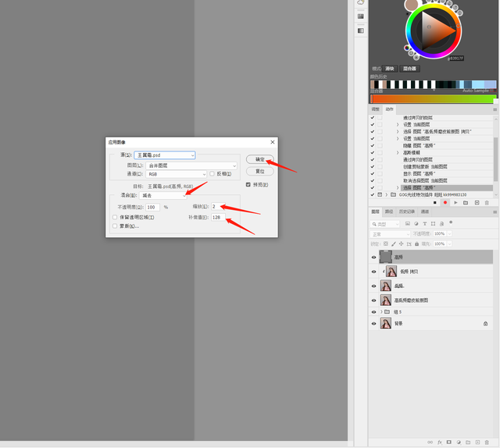This screenshot has width=500, height=448.
Task: Click the 缩放 scale input field
Action: click(218, 207)
